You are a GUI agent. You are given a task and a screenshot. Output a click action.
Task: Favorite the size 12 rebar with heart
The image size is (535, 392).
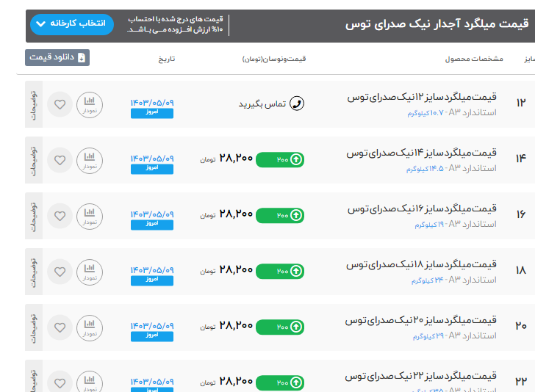tap(60, 104)
